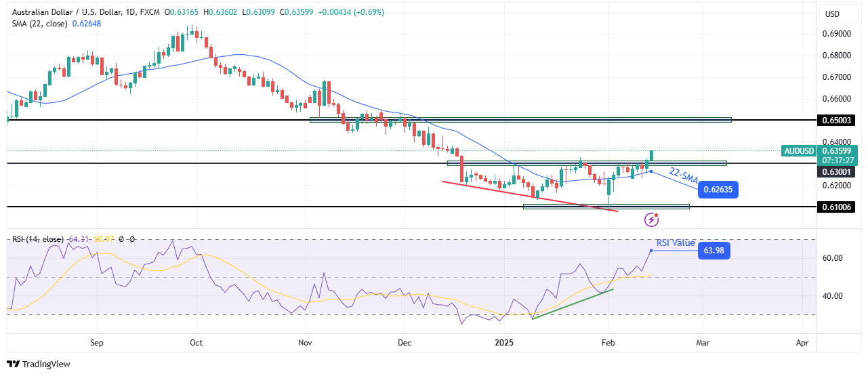Click the 64.31 RSI legend value

[x=79, y=239]
